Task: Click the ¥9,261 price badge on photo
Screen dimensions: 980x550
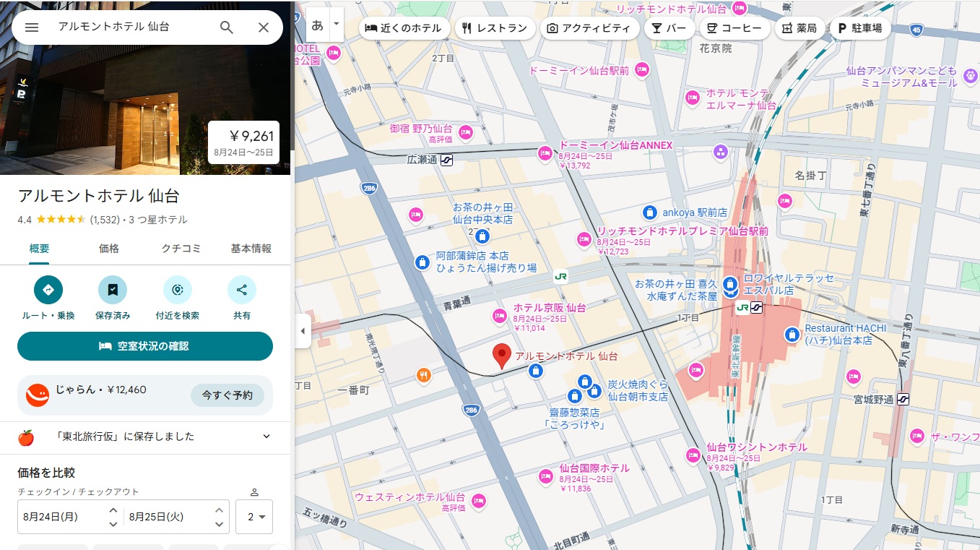Action: pyautogui.click(x=243, y=142)
